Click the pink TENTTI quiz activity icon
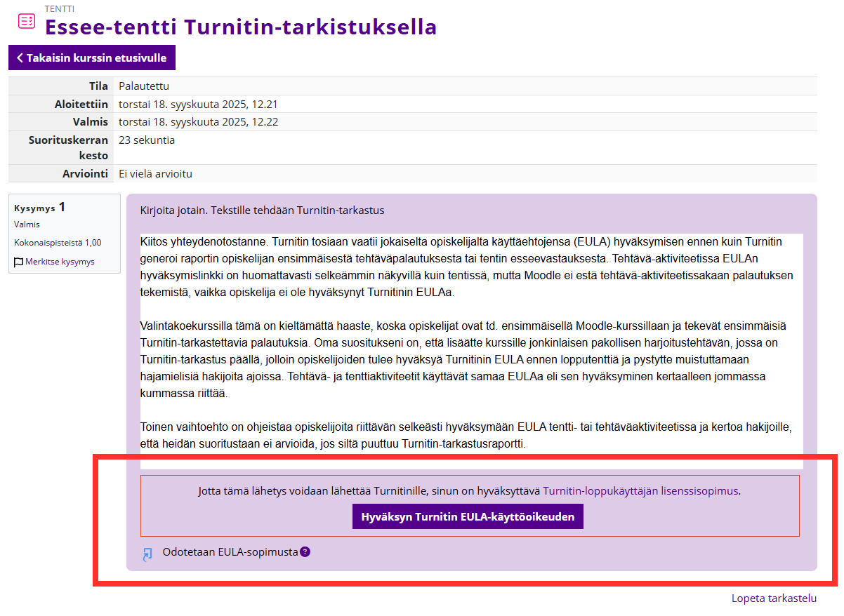This screenshot has height=616, width=844. 26,21
